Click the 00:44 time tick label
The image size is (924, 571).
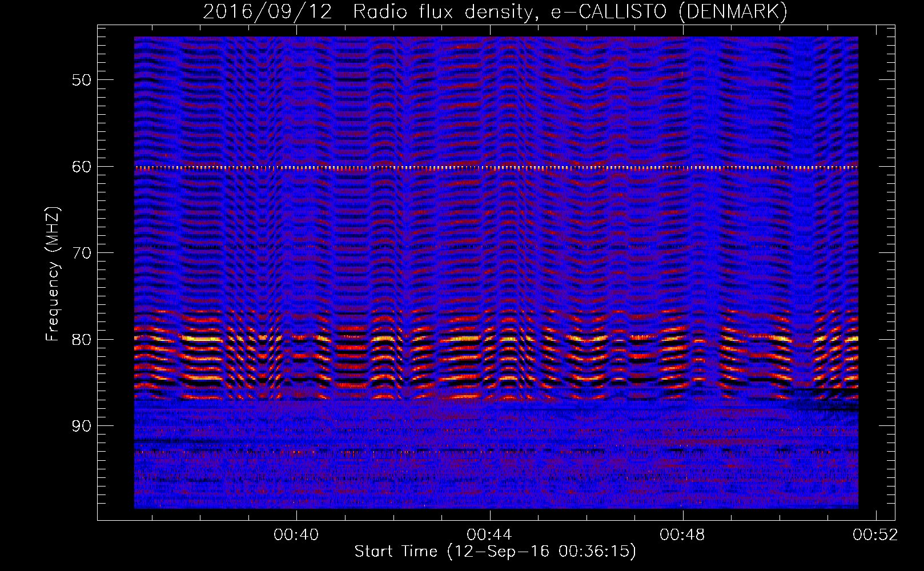pyautogui.click(x=489, y=535)
